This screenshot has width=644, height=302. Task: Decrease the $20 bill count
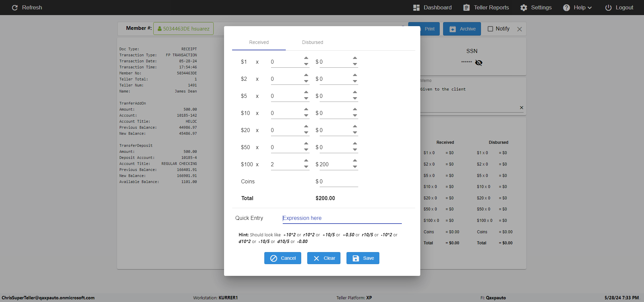(306, 133)
